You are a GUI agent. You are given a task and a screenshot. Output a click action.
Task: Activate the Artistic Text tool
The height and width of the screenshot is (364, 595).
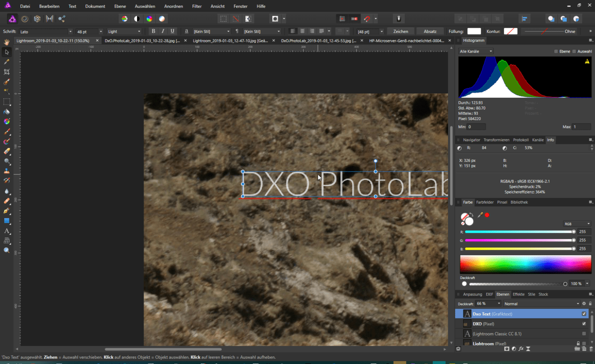[7, 231]
